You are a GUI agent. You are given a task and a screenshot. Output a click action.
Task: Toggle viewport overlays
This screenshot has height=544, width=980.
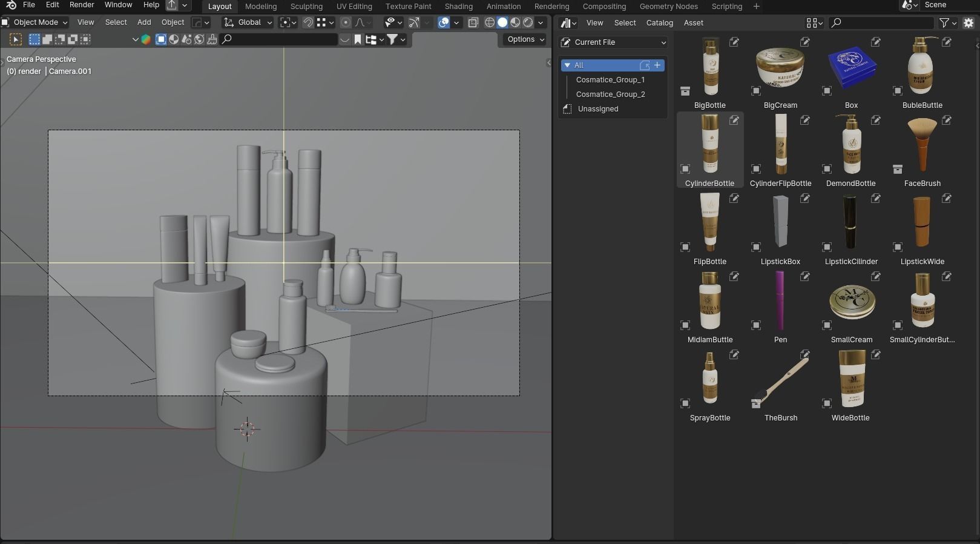(x=444, y=22)
